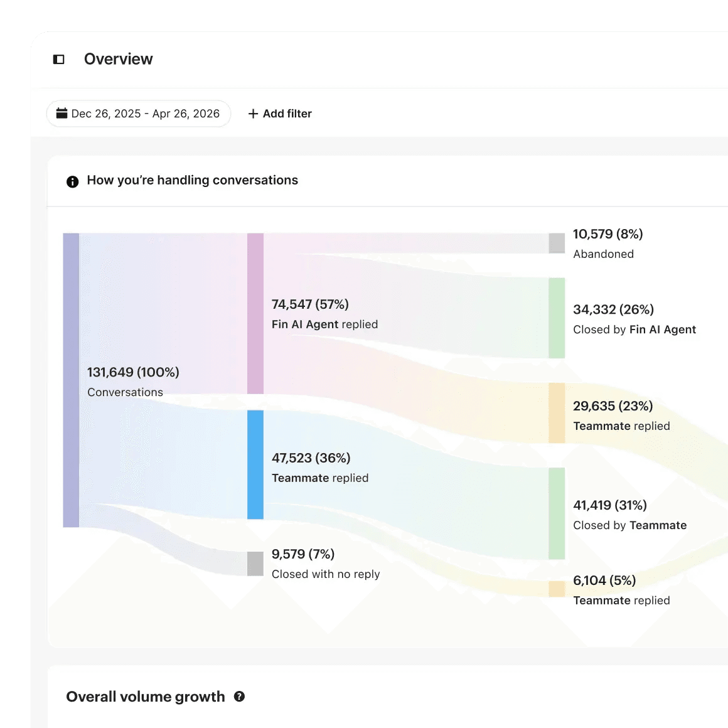
Task: Select the 131,649 Conversations purple bar
Action: [71, 380]
